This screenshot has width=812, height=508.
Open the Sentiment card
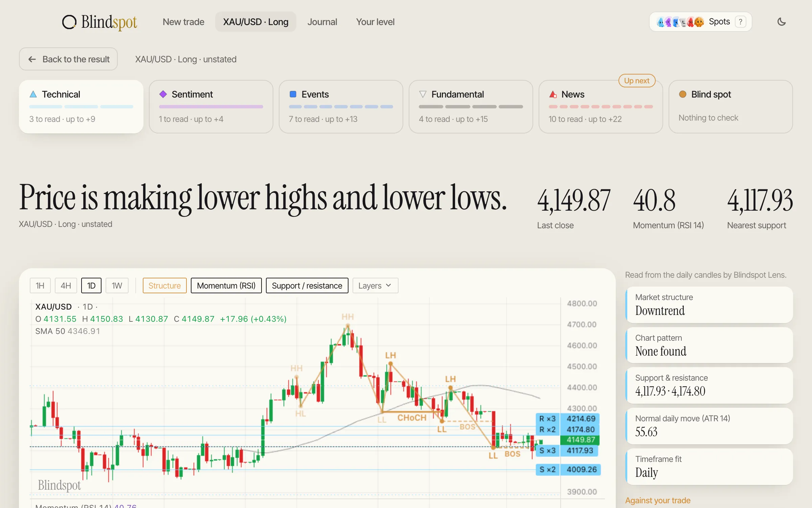tap(211, 107)
